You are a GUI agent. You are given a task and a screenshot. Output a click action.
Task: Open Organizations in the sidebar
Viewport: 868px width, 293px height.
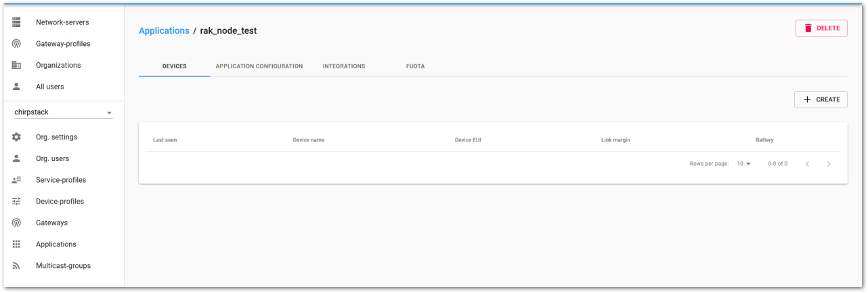[64, 66]
